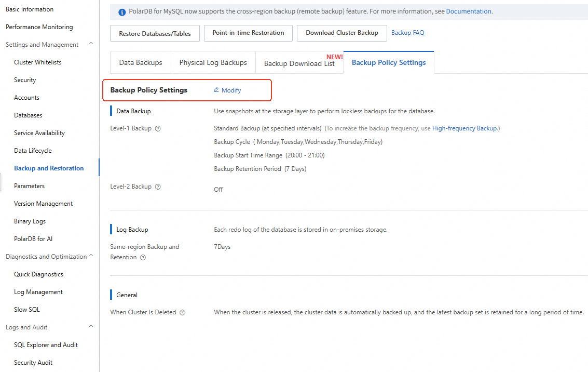Click the Log Backup section heading

pyautogui.click(x=132, y=229)
